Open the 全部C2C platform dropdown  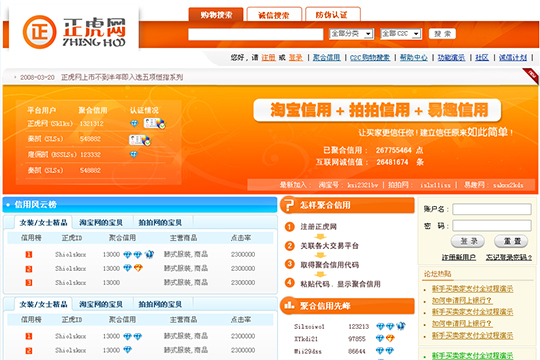pos(401,33)
